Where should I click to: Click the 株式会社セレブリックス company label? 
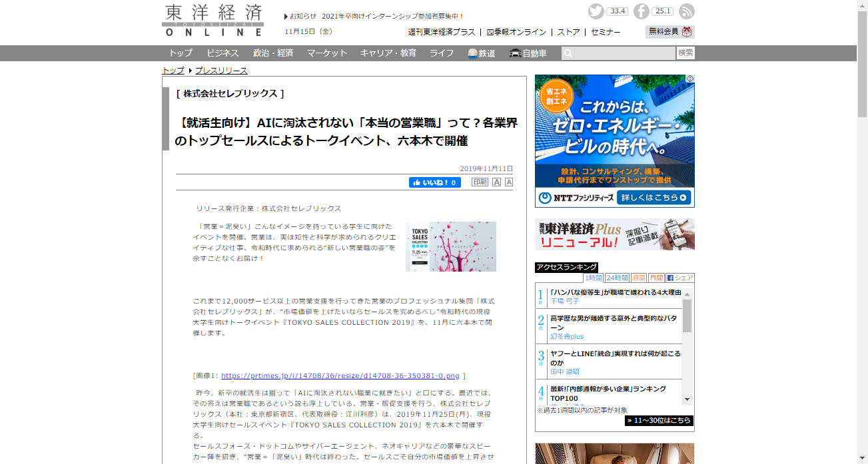click(x=230, y=94)
